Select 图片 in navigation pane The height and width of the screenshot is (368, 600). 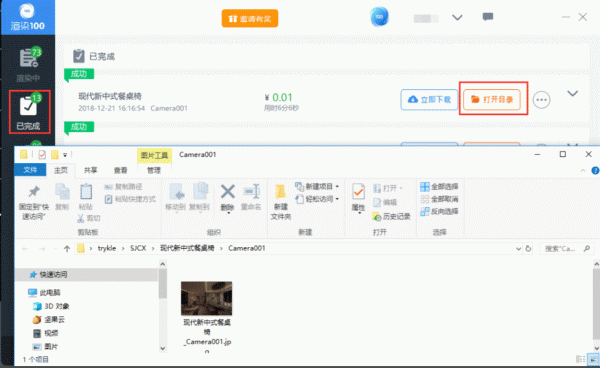click(x=46, y=347)
